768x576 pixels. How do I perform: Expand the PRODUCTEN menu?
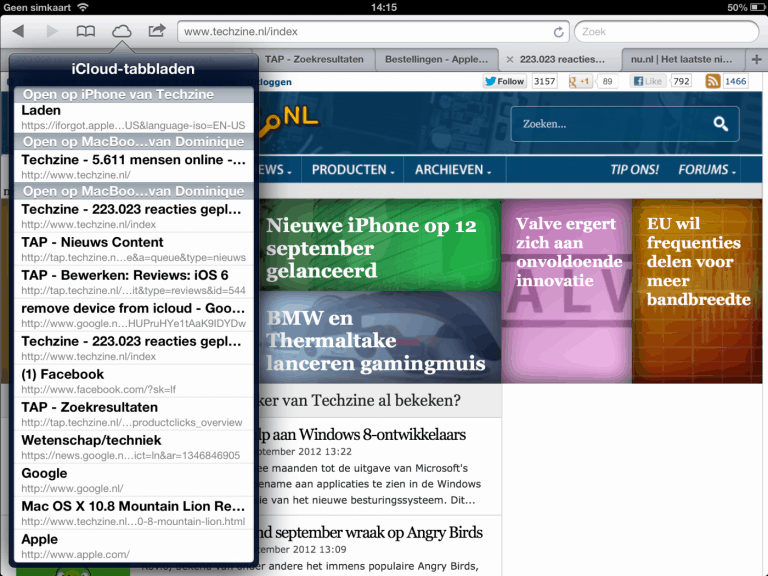pyautogui.click(x=353, y=170)
